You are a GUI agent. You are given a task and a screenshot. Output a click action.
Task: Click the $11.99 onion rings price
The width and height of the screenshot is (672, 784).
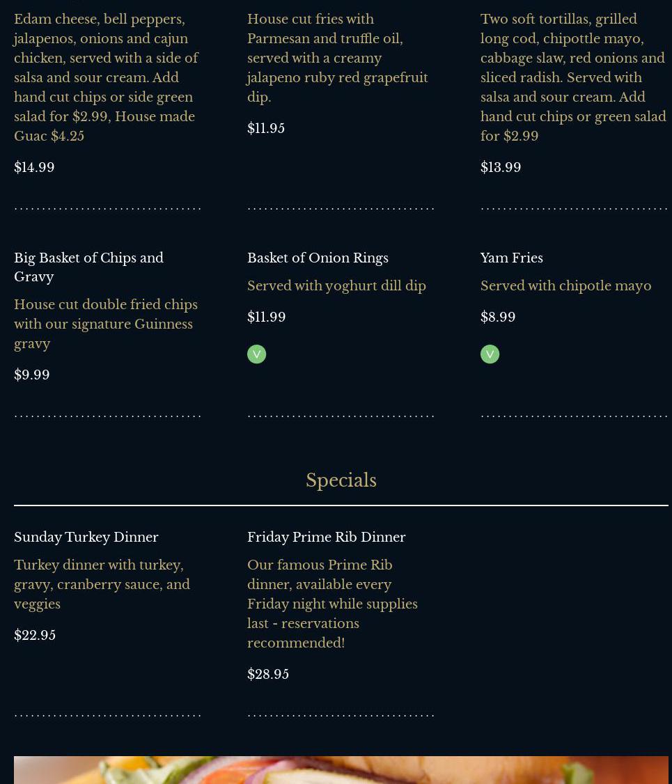point(267,317)
